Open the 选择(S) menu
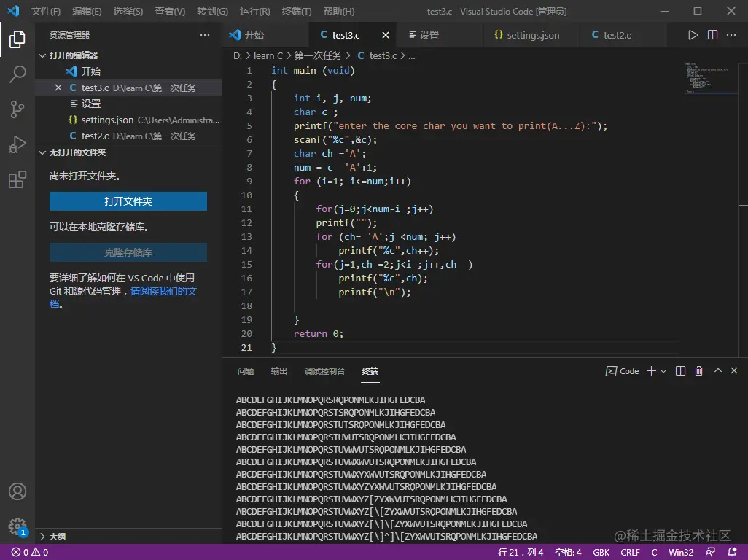 tap(128, 11)
